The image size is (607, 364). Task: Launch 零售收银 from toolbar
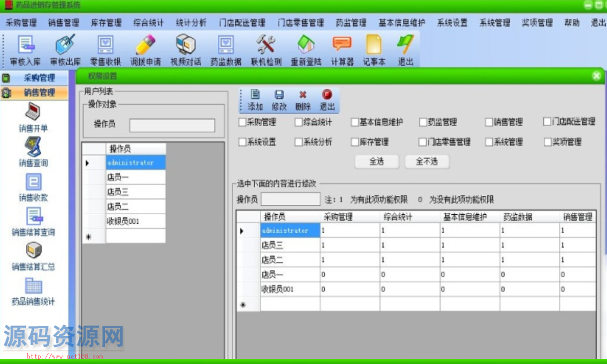pos(105,50)
